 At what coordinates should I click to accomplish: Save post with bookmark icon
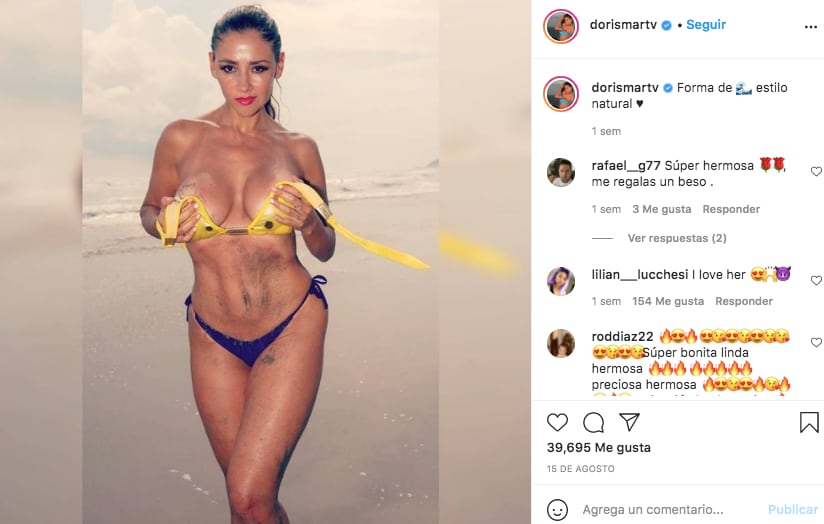coord(809,423)
